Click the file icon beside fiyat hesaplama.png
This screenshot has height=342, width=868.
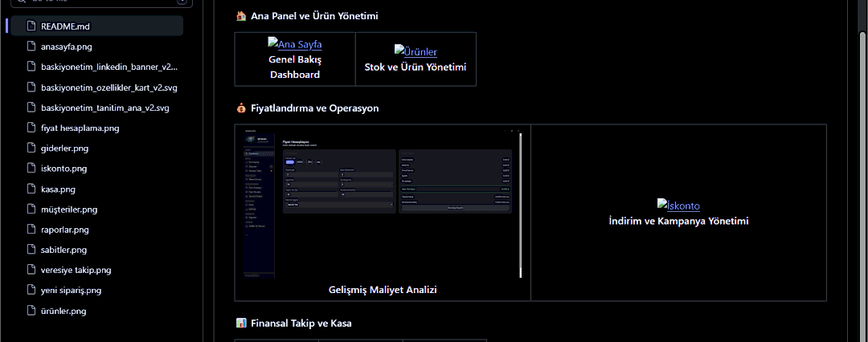pos(31,128)
